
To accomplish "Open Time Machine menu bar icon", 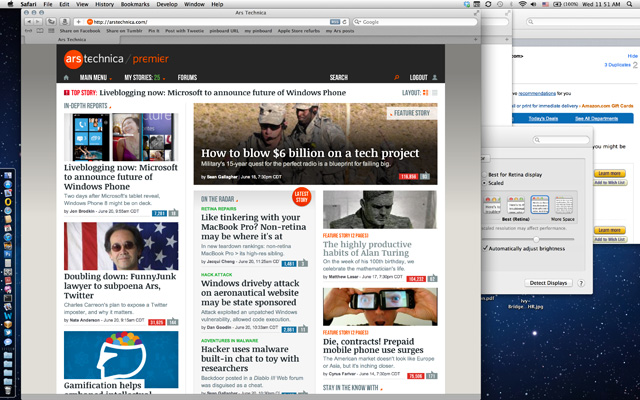I will tap(500, 4).
